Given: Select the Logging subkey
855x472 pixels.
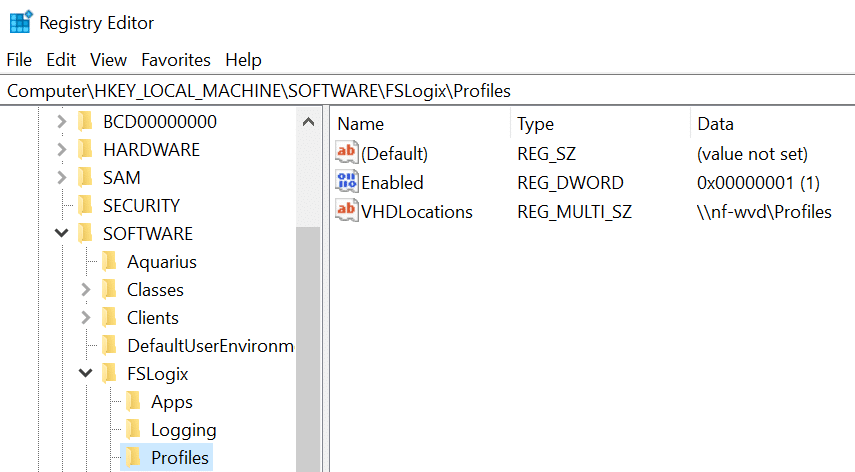Looking at the screenshot, I should tap(184, 429).
